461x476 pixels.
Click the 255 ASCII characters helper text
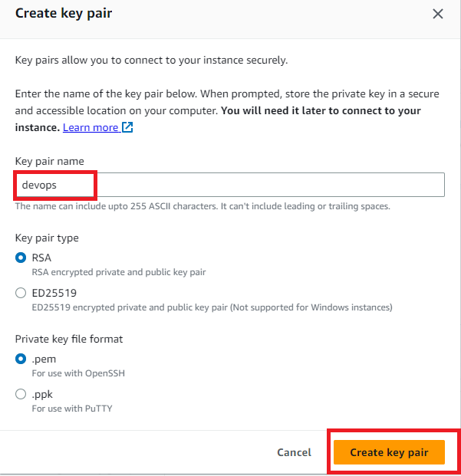coord(203,206)
